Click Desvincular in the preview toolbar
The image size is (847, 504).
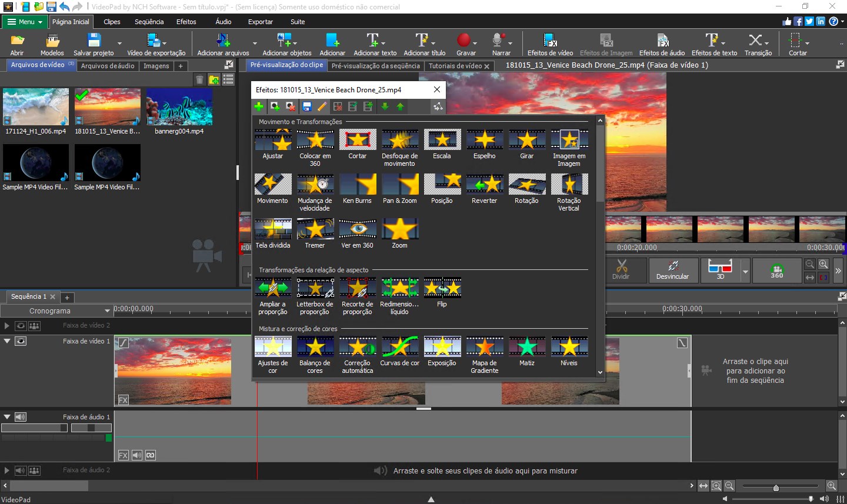coord(672,271)
